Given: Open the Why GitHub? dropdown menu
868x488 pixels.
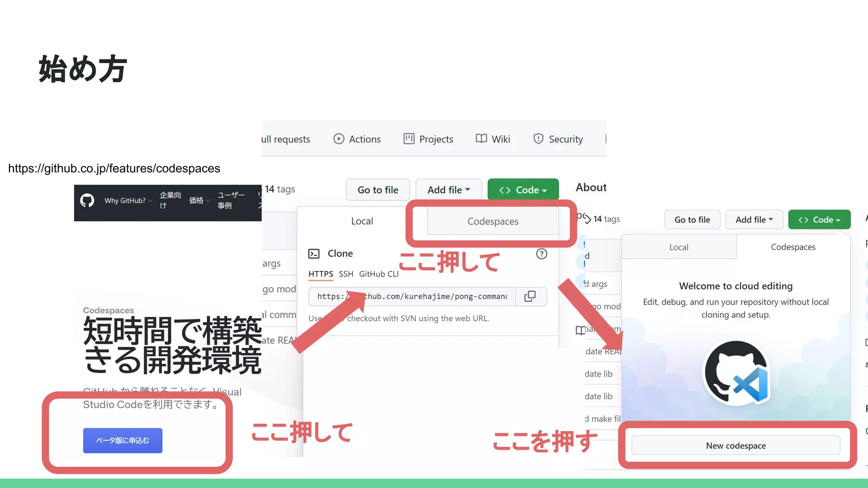Looking at the screenshot, I should [128, 200].
